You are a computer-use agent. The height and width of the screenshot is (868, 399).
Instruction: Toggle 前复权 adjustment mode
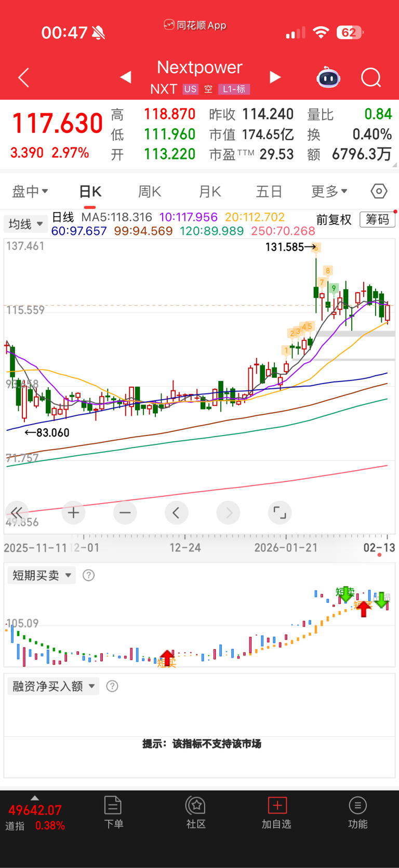click(334, 220)
